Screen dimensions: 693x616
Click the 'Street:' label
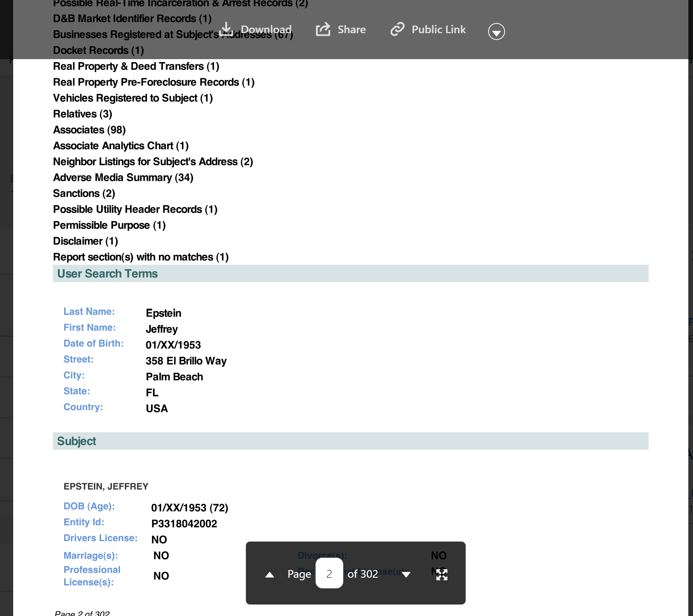click(79, 359)
